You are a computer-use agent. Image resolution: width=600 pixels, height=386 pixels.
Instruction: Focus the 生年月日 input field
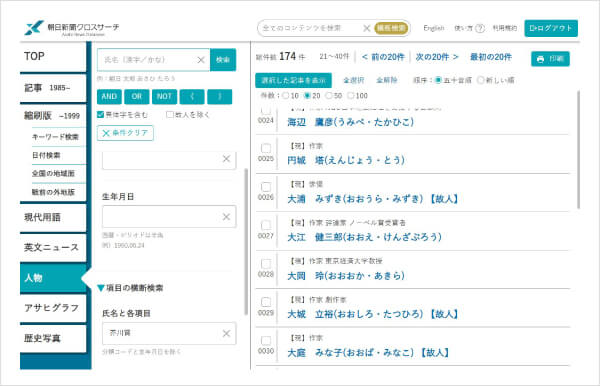tap(169, 217)
